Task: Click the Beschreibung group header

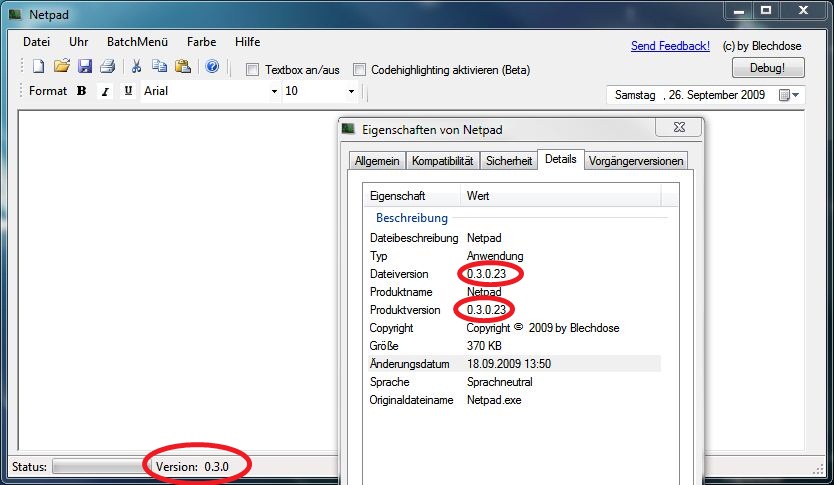Action: pyautogui.click(x=412, y=218)
